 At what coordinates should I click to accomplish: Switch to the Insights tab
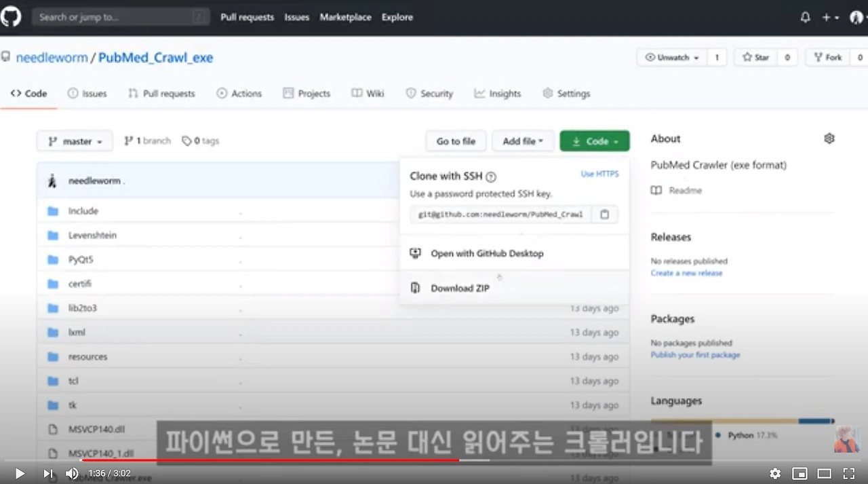pos(498,94)
